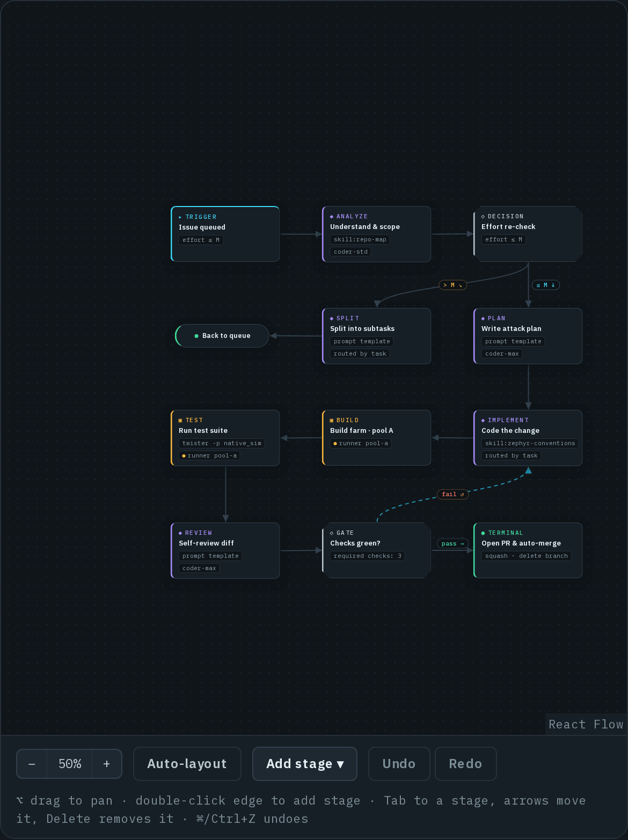Zoom out with the minus button
The image size is (628, 840).
32,764
